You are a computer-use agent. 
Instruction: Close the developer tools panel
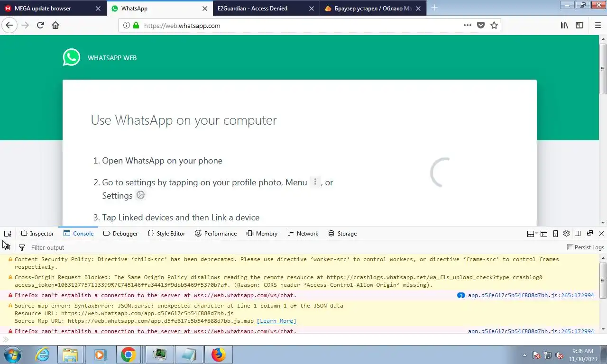[x=601, y=234]
